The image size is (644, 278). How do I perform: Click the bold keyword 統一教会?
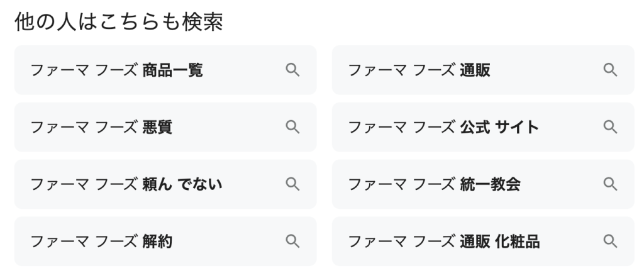coord(490,185)
